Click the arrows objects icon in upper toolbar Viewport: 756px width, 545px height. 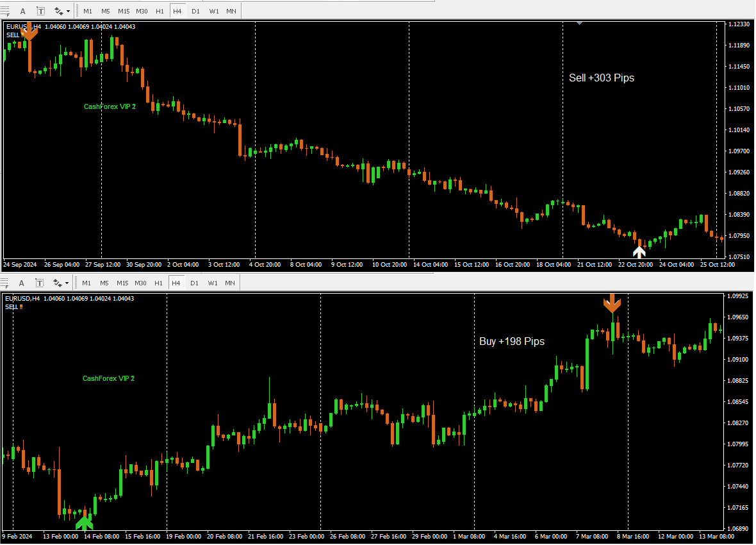[x=59, y=11]
